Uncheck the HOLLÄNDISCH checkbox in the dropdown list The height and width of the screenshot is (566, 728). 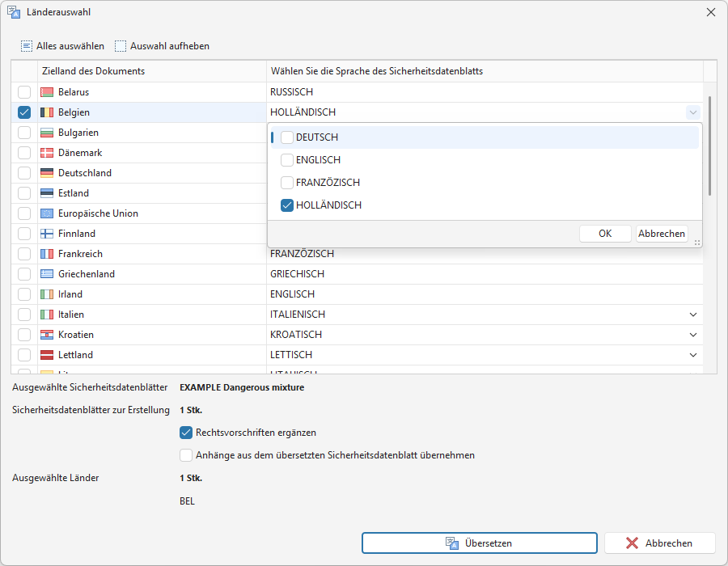coord(287,205)
